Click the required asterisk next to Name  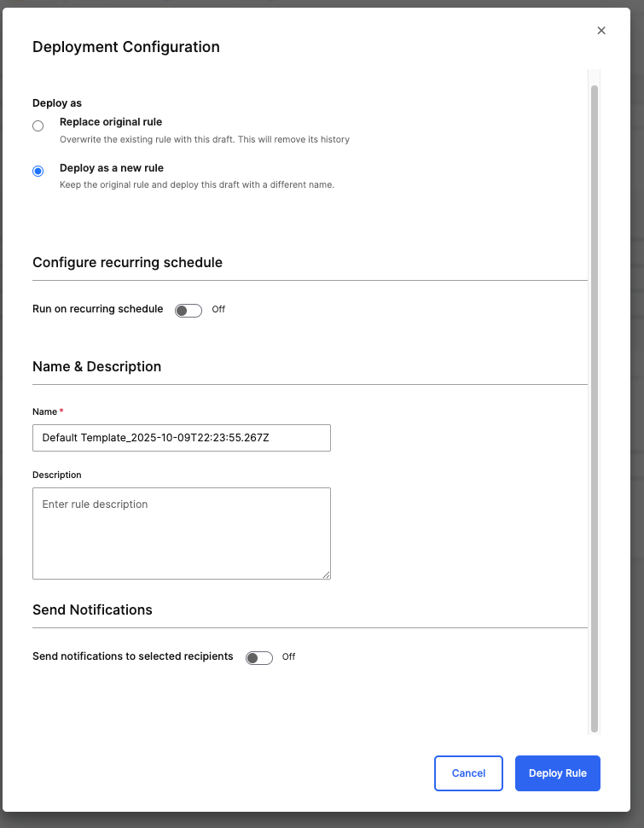click(60, 411)
